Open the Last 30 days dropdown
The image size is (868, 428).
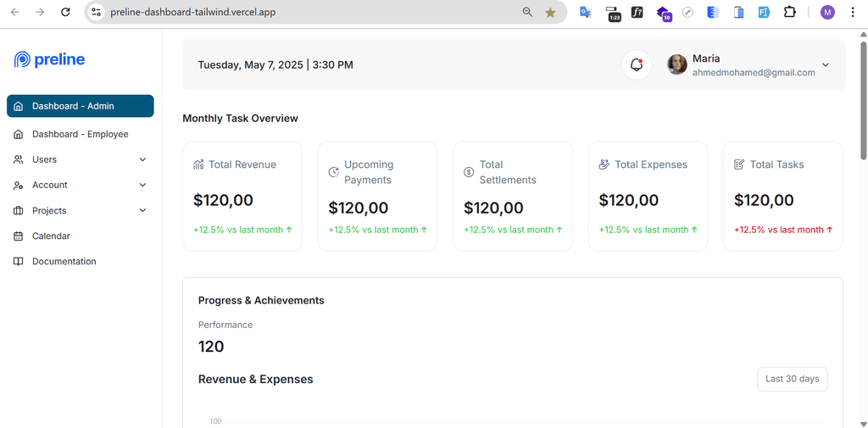(x=793, y=380)
